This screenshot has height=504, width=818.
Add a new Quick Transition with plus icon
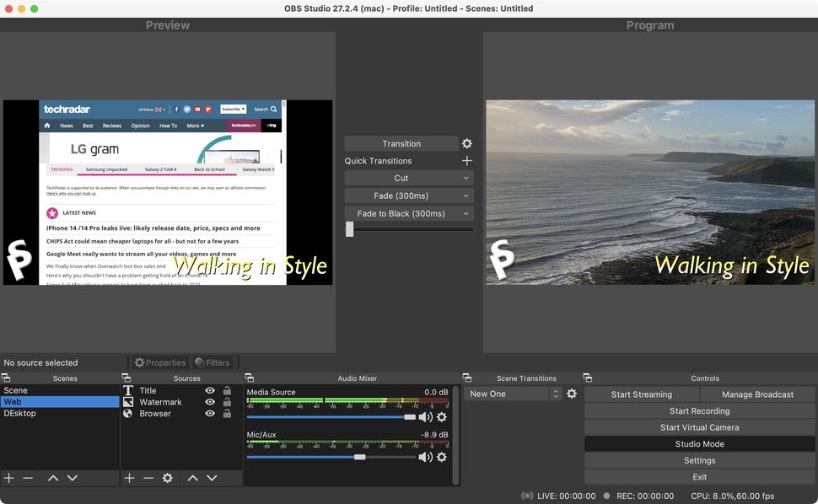466,160
